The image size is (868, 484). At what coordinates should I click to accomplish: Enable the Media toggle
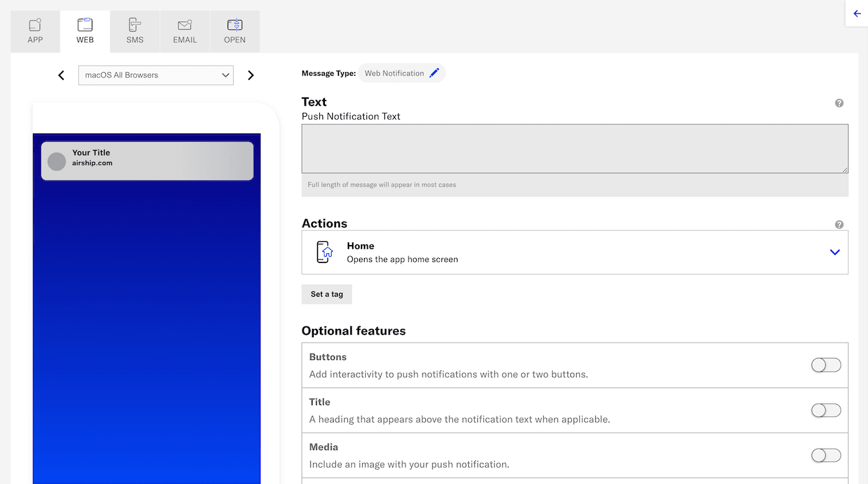coord(826,455)
